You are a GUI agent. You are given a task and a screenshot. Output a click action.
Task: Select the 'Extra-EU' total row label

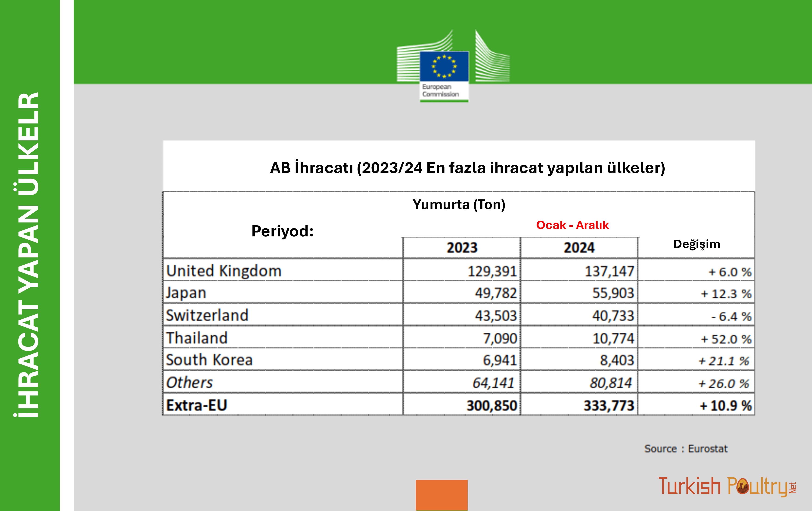click(197, 405)
